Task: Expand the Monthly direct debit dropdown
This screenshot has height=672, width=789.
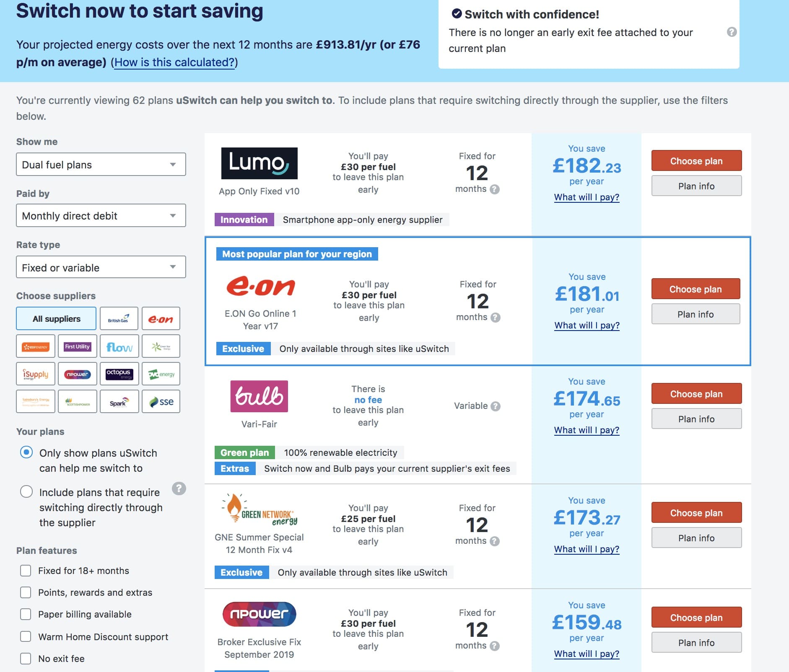Action: [x=101, y=215]
